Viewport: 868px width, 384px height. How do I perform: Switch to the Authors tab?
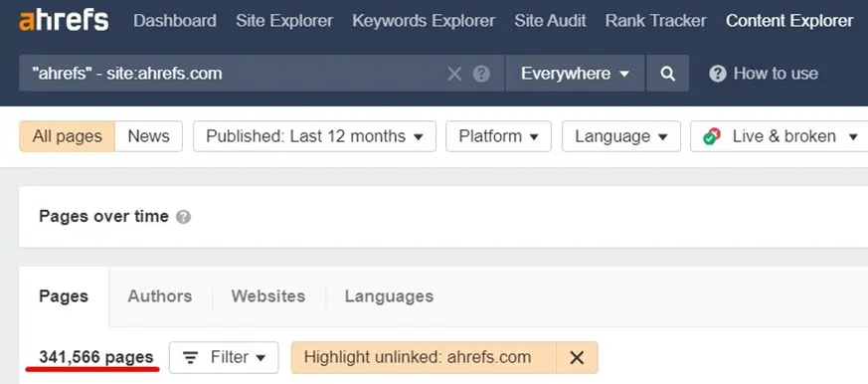160,296
